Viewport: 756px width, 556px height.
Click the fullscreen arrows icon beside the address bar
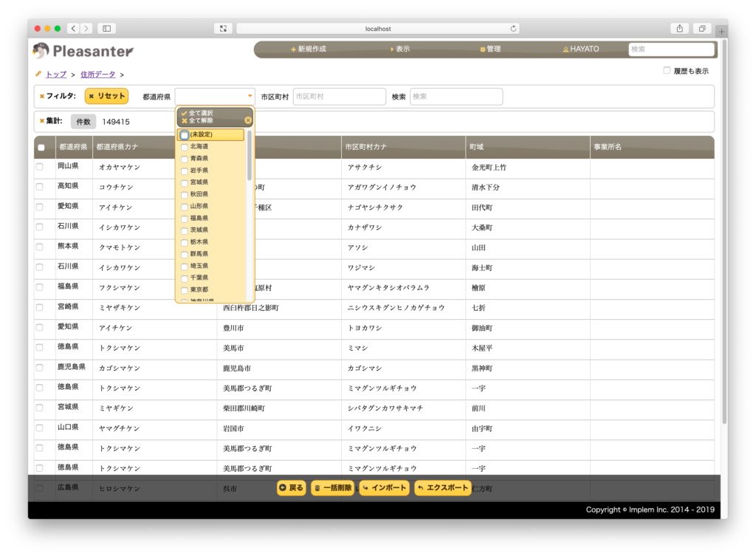coord(223,29)
